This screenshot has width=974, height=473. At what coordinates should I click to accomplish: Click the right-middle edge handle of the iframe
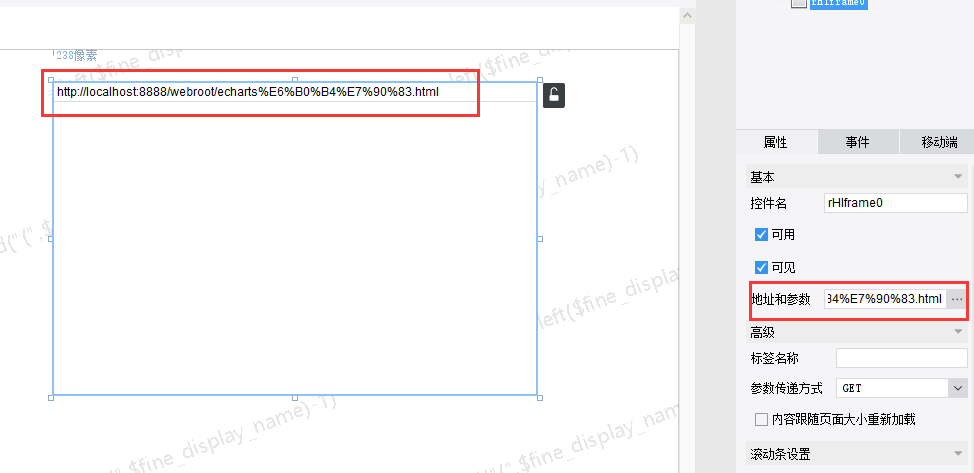[x=540, y=239]
